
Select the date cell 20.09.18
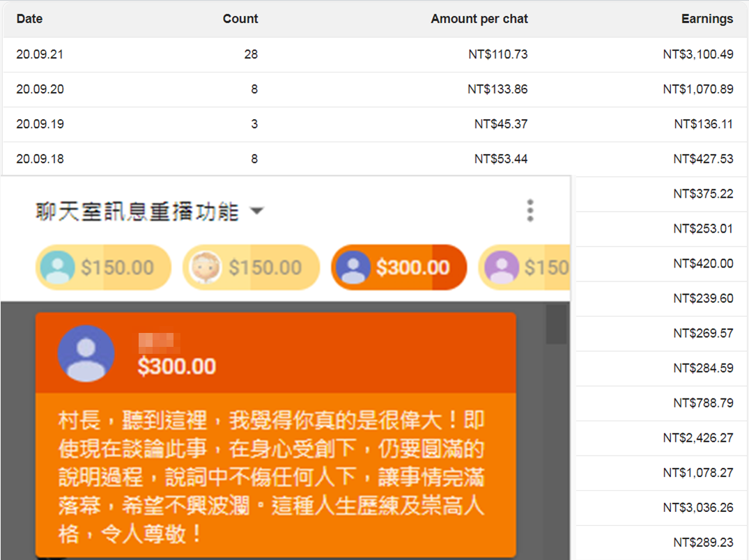pyautogui.click(x=40, y=159)
